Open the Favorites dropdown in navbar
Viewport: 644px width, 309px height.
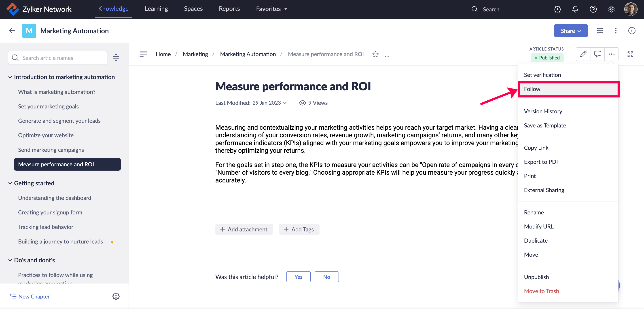pos(271,9)
